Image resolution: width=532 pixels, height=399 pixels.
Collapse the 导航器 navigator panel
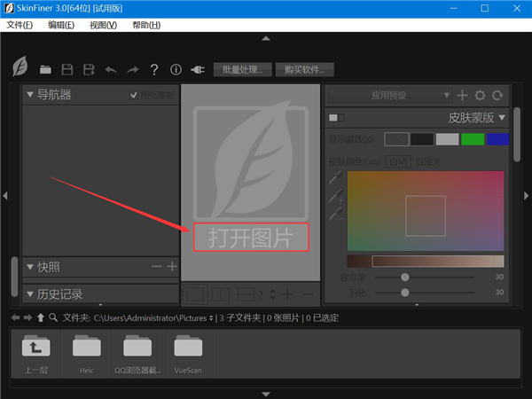click(x=30, y=95)
